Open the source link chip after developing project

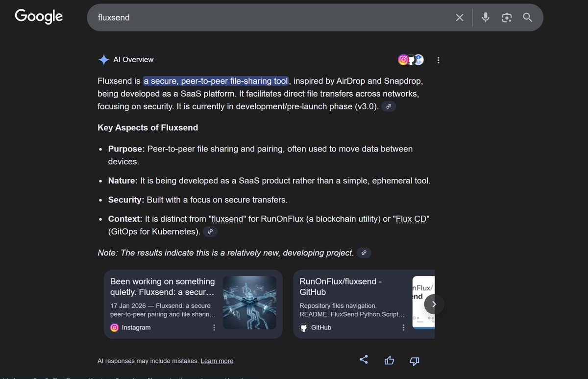pyautogui.click(x=364, y=253)
